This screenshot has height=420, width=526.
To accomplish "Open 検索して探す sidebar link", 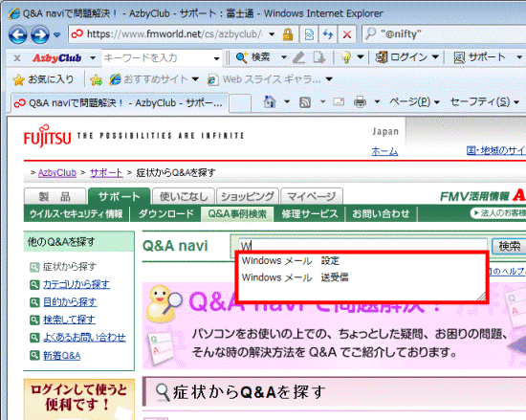I will pyautogui.click(x=69, y=320).
